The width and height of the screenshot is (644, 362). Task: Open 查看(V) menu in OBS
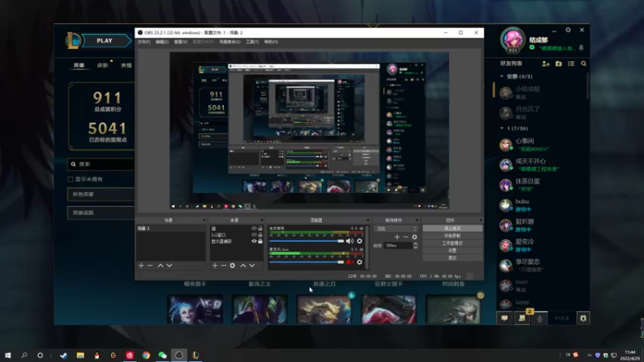click(180, 42)
